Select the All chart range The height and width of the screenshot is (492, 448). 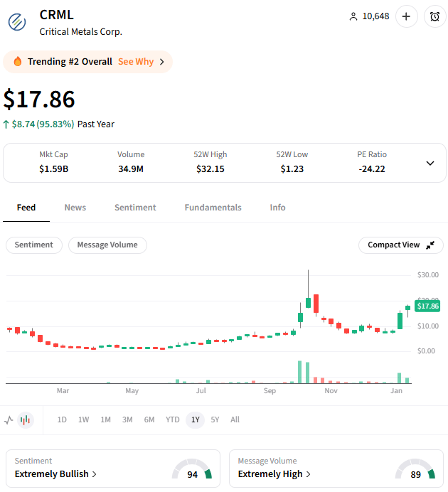(235, 419)
